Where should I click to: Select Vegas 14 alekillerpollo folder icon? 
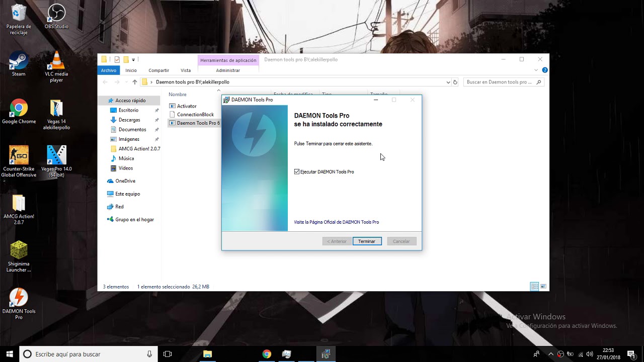pyautogui.click(x=56, y=115)
